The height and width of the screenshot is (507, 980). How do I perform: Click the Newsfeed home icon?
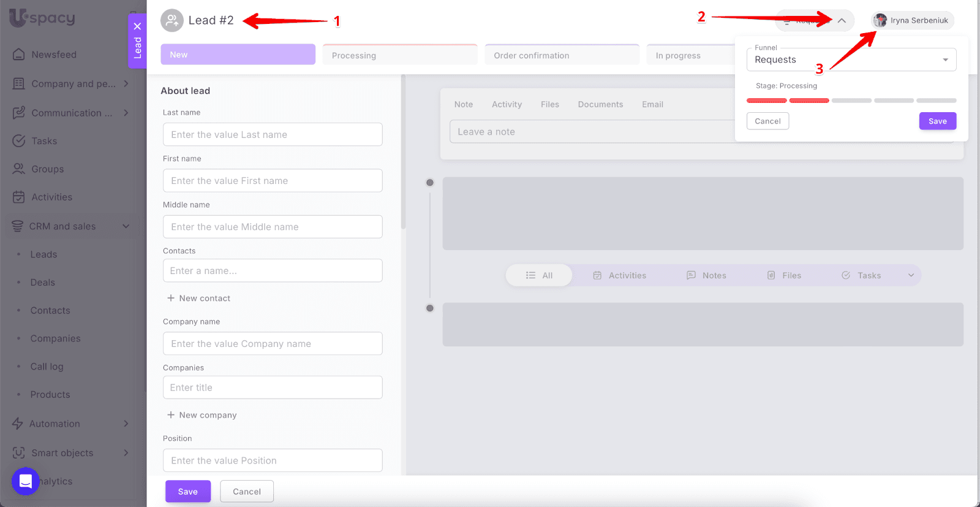(19, 55)
